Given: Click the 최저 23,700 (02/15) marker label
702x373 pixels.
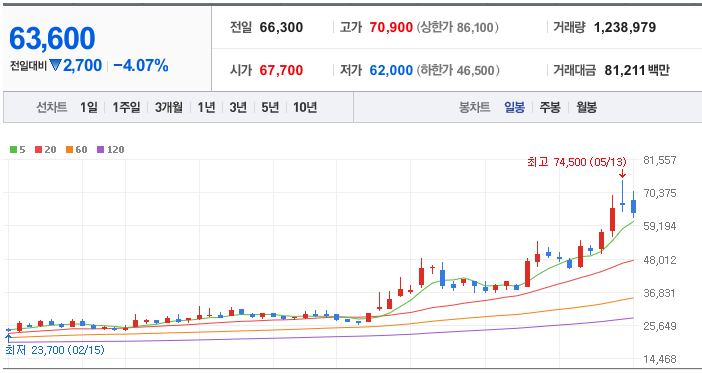Looking at the screenshot, I should (55, 350).
